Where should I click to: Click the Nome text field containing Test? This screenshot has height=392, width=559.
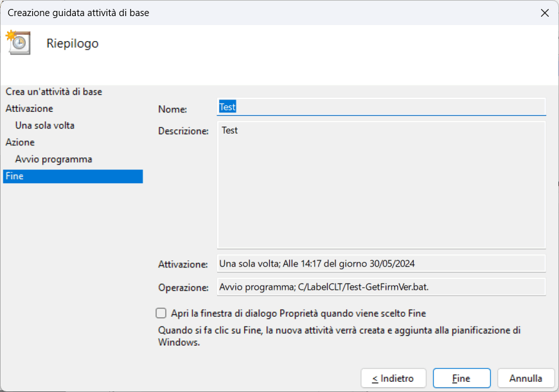tap(382, 107)
